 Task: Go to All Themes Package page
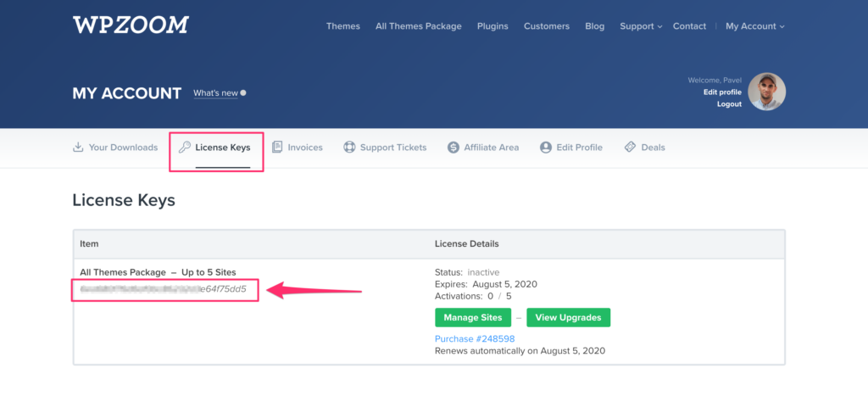(418, 26)
